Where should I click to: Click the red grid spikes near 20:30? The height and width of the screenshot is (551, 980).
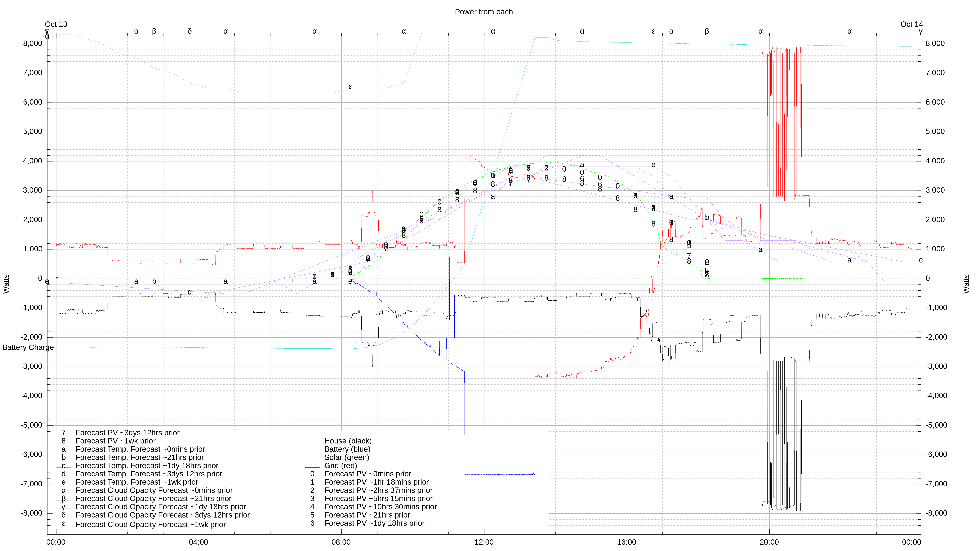tap(782, 124)
